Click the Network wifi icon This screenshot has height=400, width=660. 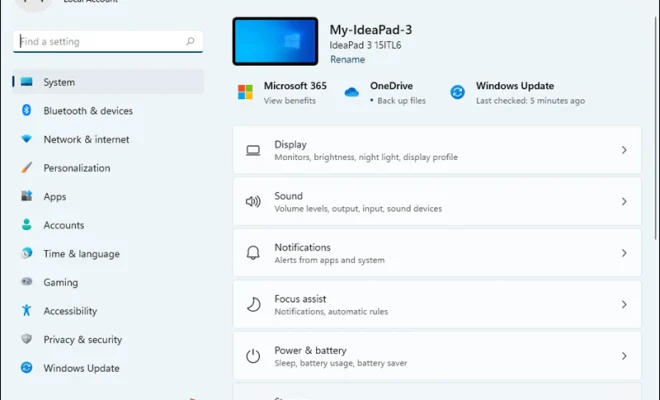pyautogui.click(x=27, y=139)
